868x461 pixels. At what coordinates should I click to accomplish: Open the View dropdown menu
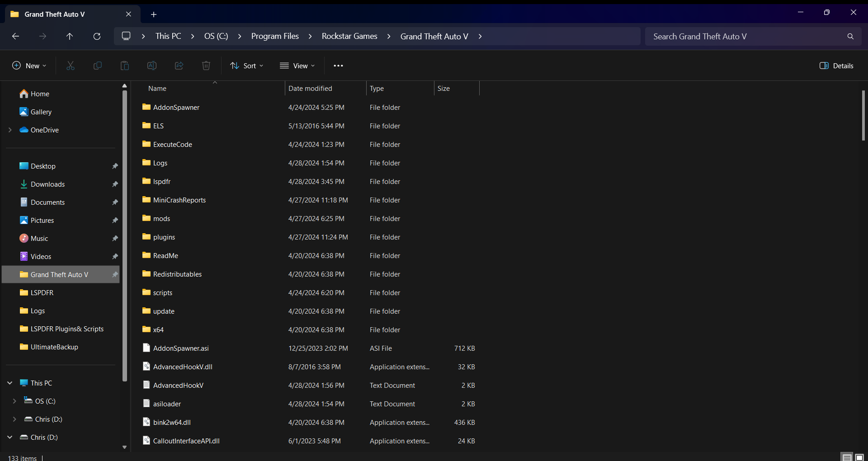297,66
